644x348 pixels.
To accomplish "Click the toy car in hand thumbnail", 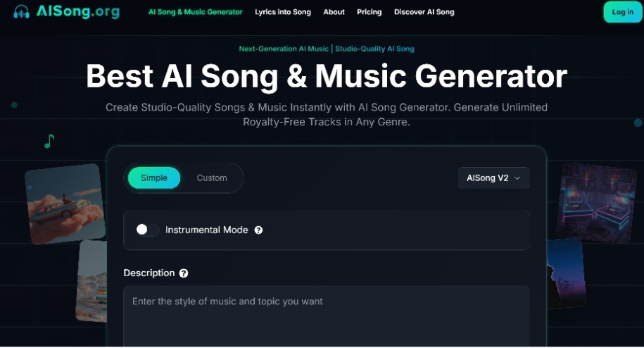I will tap(65, 204).
